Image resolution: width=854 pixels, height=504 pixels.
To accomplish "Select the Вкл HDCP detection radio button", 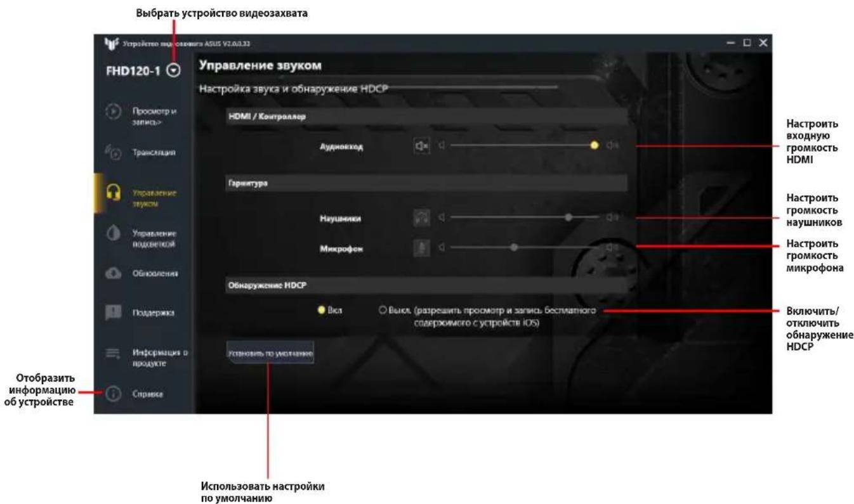I will (x=322, y=311).
